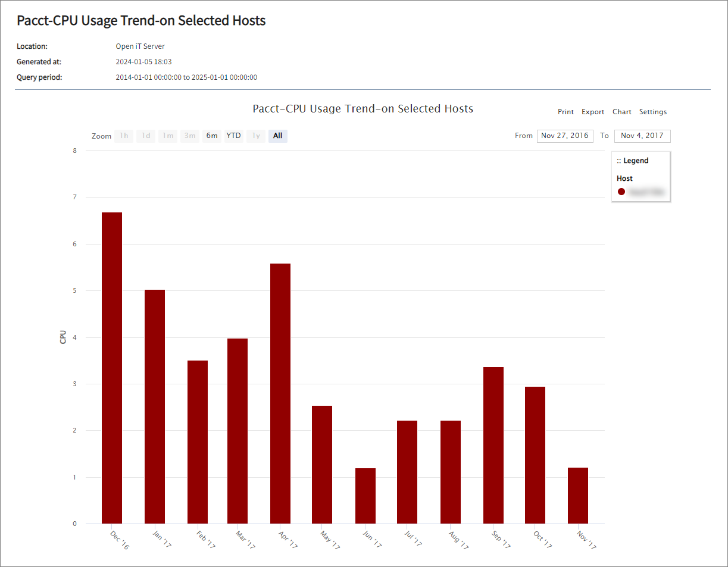The image size is (728, 567).
Task: Select the 1d zoom range
Action: 145,136
